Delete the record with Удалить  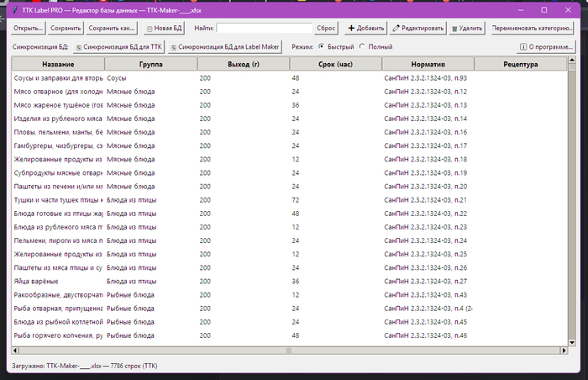point(467,28)
